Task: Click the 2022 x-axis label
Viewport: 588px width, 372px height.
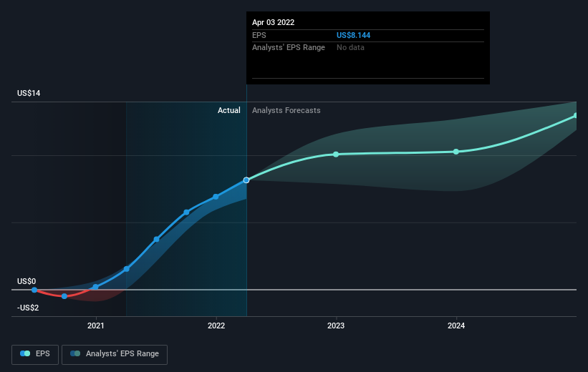Action: click(x=216, y=325)
